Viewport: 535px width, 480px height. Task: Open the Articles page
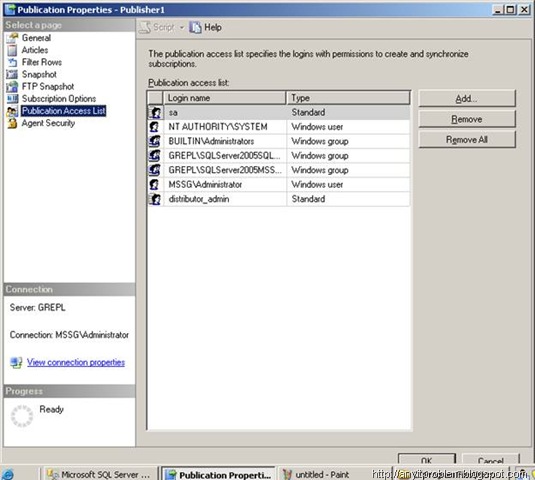35,50
